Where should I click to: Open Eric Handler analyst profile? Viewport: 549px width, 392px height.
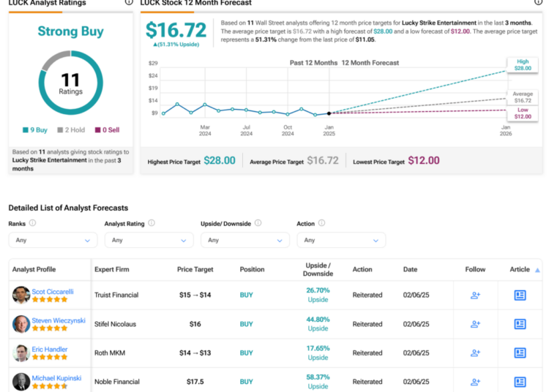point(50,350)
